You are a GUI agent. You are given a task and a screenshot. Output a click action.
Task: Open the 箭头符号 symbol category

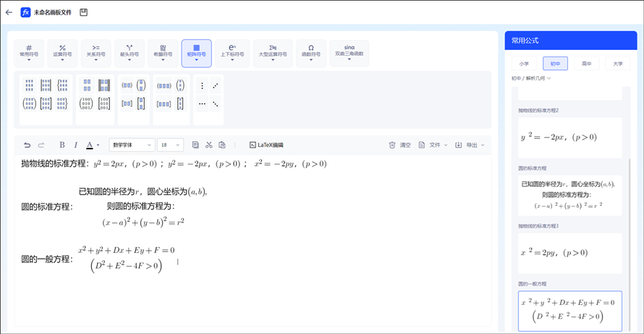130,54
